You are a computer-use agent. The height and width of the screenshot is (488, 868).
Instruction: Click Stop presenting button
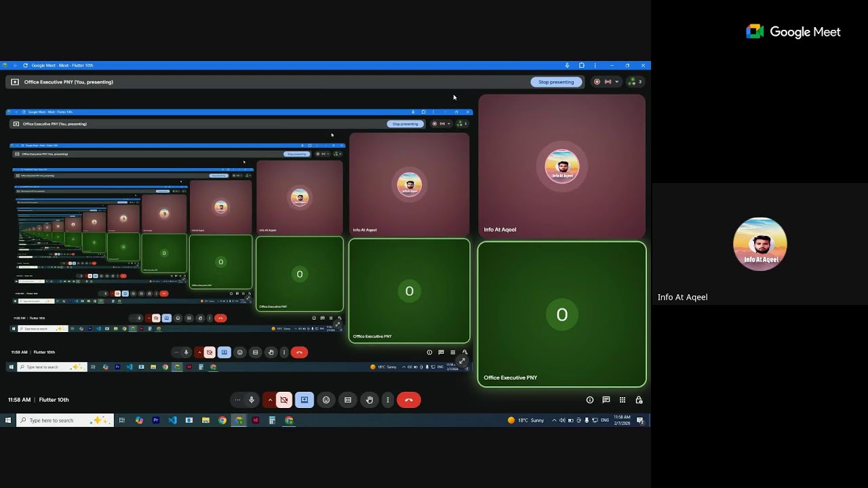click(556, 82)
